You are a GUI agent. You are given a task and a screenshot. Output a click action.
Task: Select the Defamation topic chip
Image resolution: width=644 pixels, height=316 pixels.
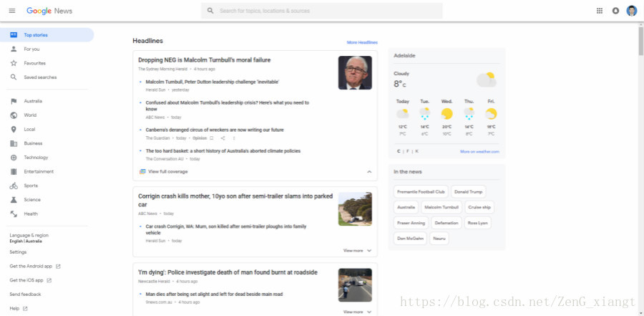[x=447, y=223]
